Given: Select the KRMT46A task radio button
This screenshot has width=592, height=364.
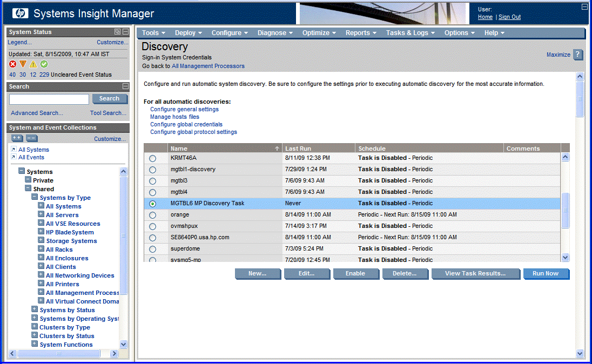Looking at the screenshot, I should tap(152, 158).
